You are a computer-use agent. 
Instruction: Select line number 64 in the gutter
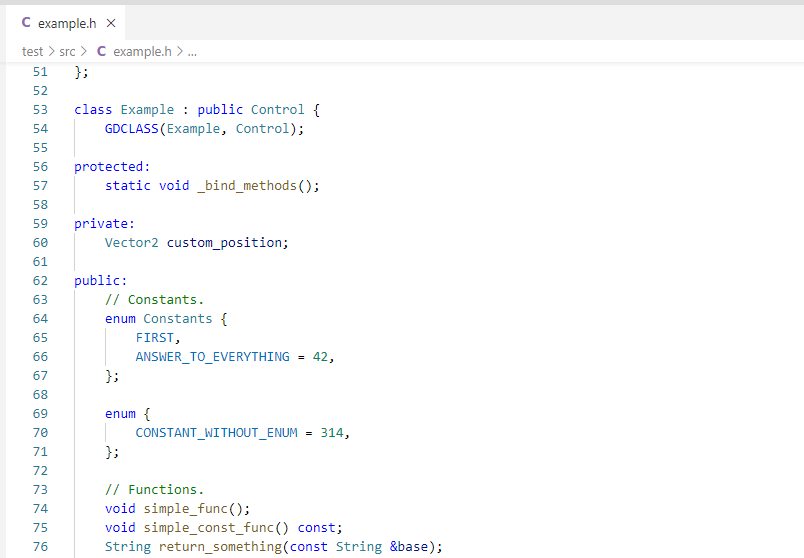tap(40, 319)
